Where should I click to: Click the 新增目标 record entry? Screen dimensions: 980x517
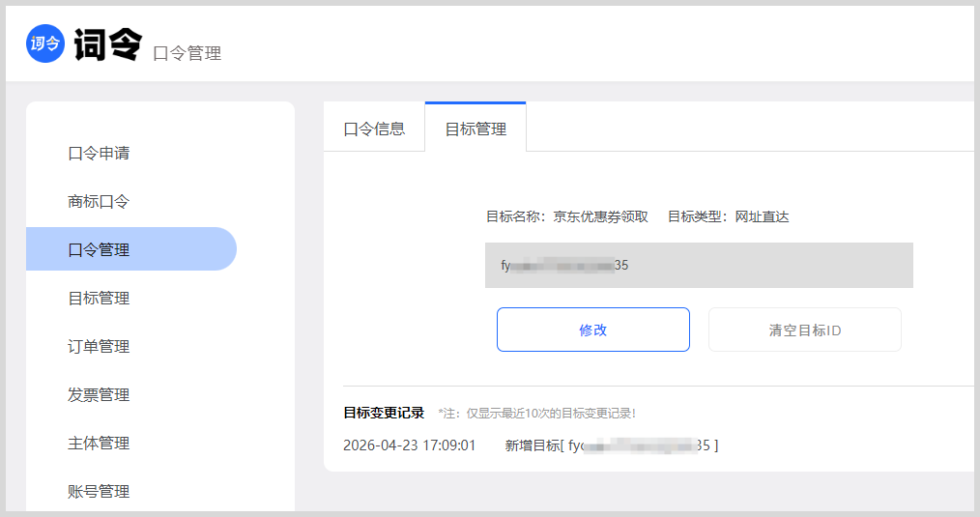[611, 445]
